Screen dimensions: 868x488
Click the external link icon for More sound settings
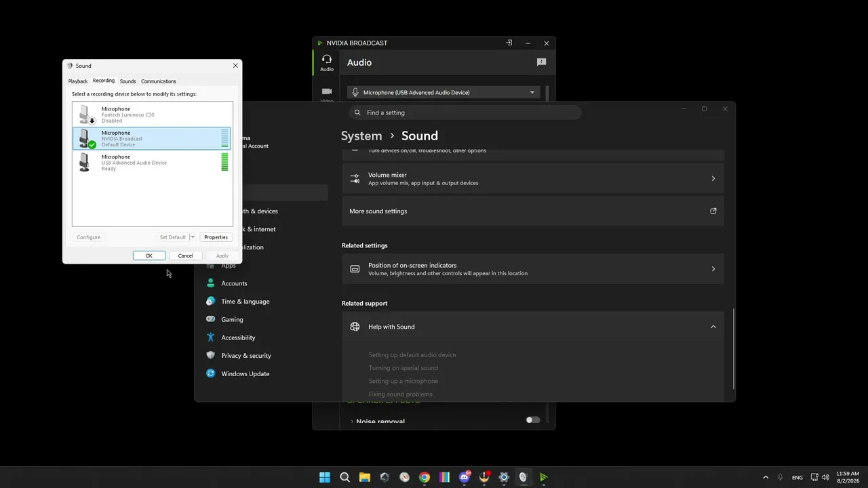tap(713, 211)
